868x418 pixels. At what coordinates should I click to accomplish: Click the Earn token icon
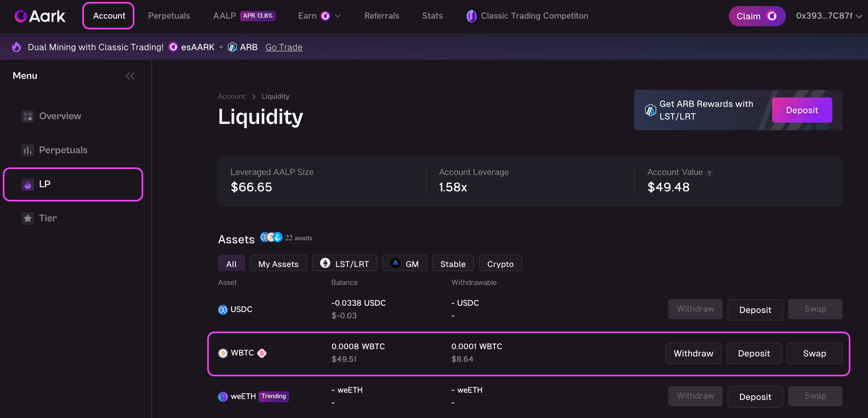325,16
